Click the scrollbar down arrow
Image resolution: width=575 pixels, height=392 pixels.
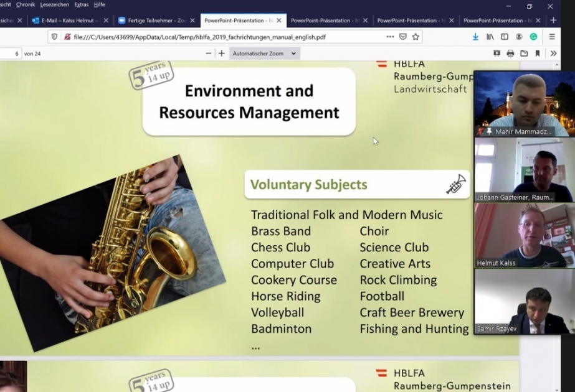557,389
